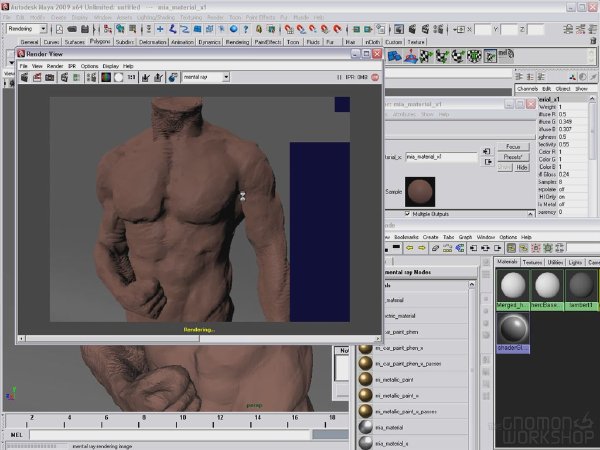Click the new scene icon in status line
The height and width of the screenshot is (450, 600).
click(x=59, y=29)
